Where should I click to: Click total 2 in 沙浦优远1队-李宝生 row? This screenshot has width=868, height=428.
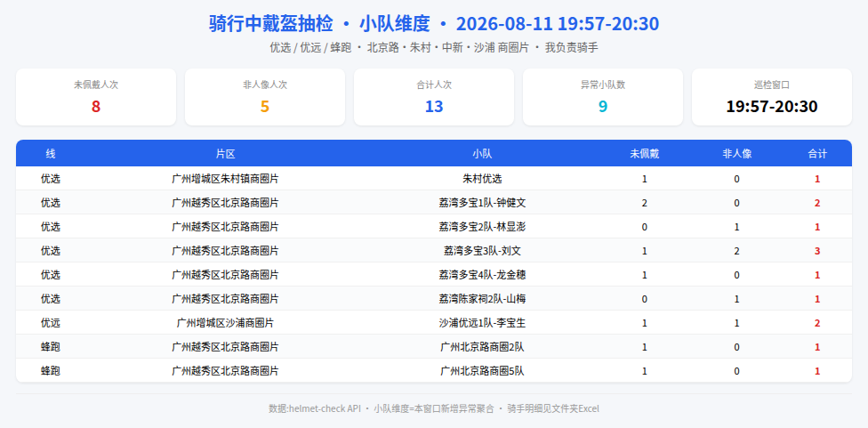click(x=817, y=323)
